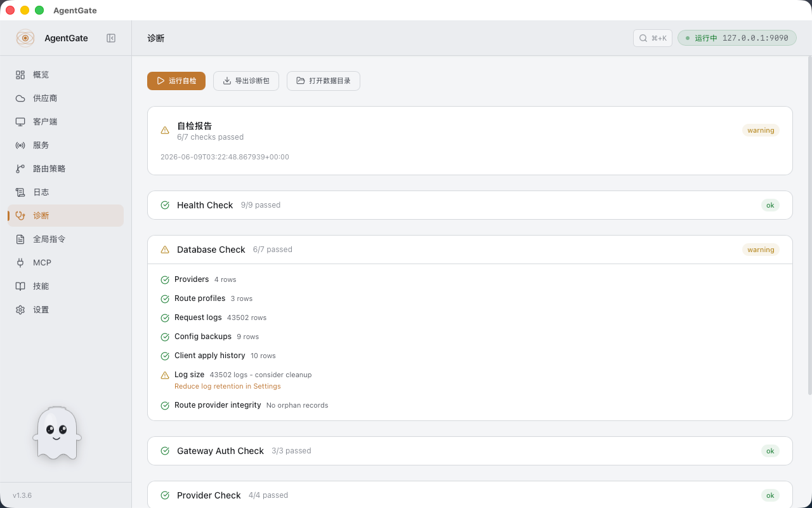Click the 供应商 cloud icon
812x508 pixels.
(20, 98)
